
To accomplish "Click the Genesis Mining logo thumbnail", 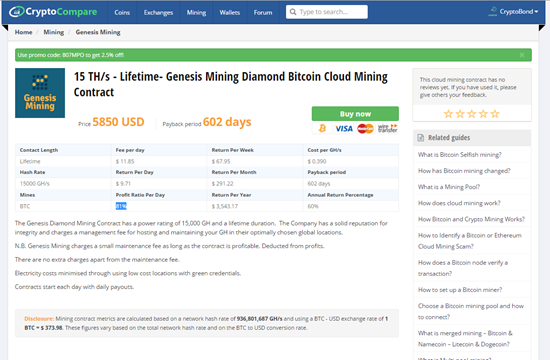I will pyautogui.click(x=40, y=93).
